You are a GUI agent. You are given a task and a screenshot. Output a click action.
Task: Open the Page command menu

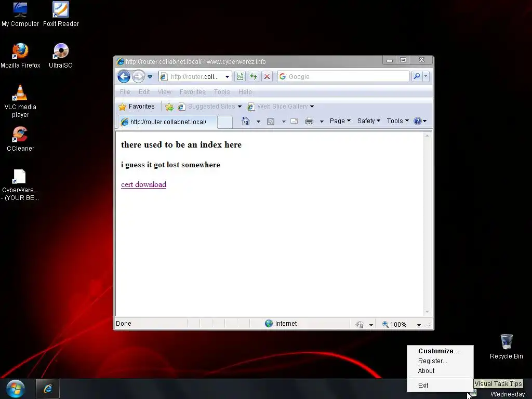coord(340,121)
